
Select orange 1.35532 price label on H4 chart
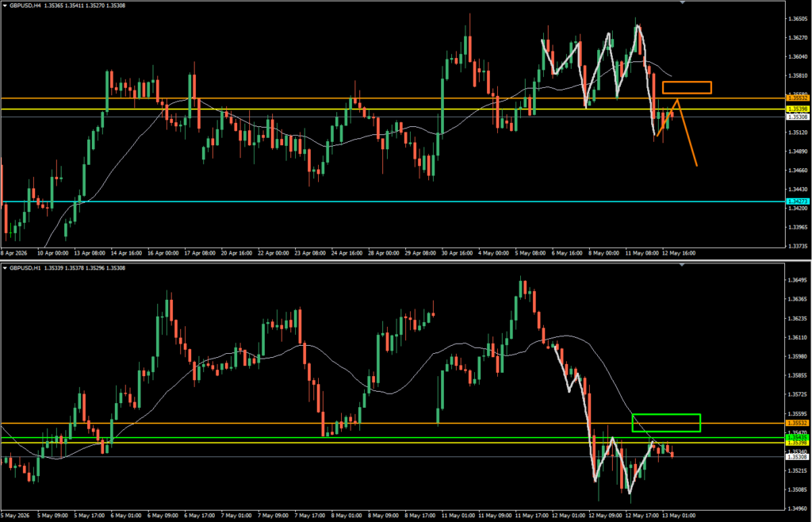coord(798,98)
